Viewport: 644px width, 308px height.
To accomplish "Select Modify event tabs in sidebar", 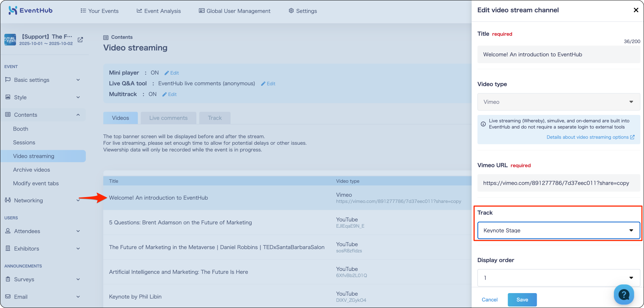I will tap(36, 183).
